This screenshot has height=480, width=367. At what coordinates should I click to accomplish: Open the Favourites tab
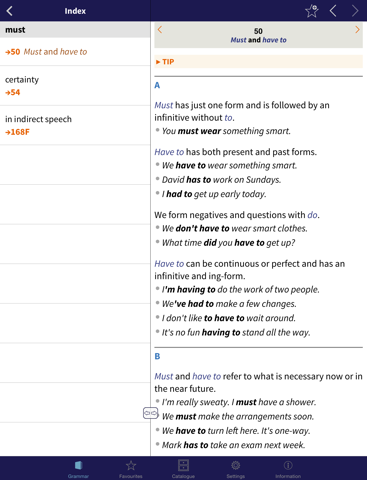pyautogui.click(x=131, y=468)
